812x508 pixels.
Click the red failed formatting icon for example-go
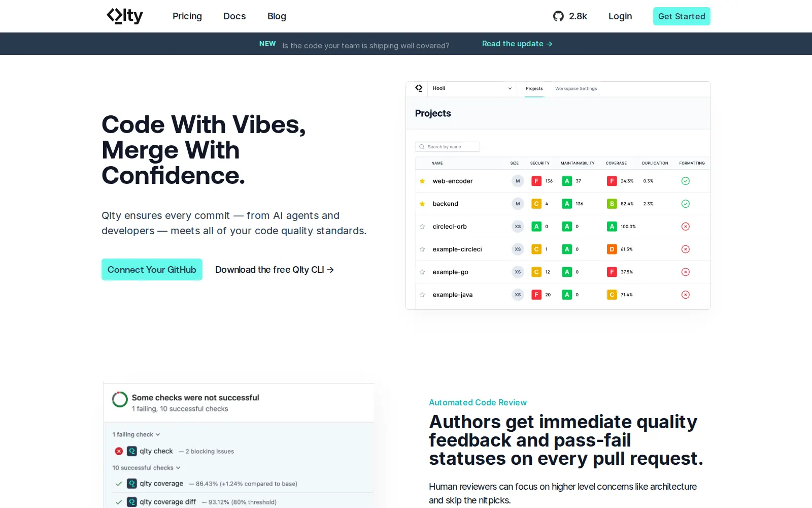[685, 272]
